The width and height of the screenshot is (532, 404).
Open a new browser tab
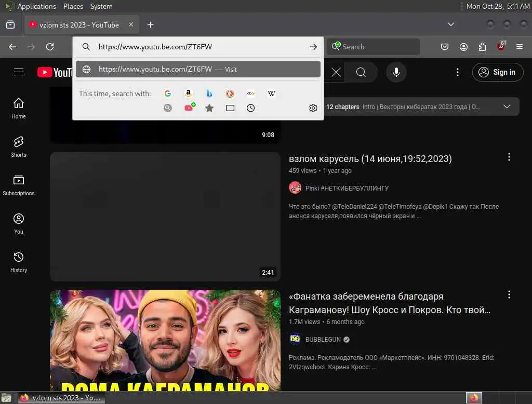click(151, 25)
